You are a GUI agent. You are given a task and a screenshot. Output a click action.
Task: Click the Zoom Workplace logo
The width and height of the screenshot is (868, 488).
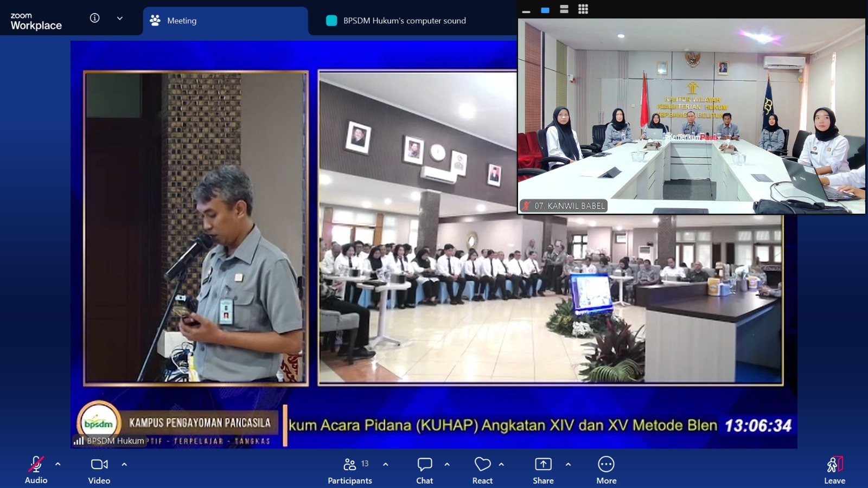pos(36,21)
